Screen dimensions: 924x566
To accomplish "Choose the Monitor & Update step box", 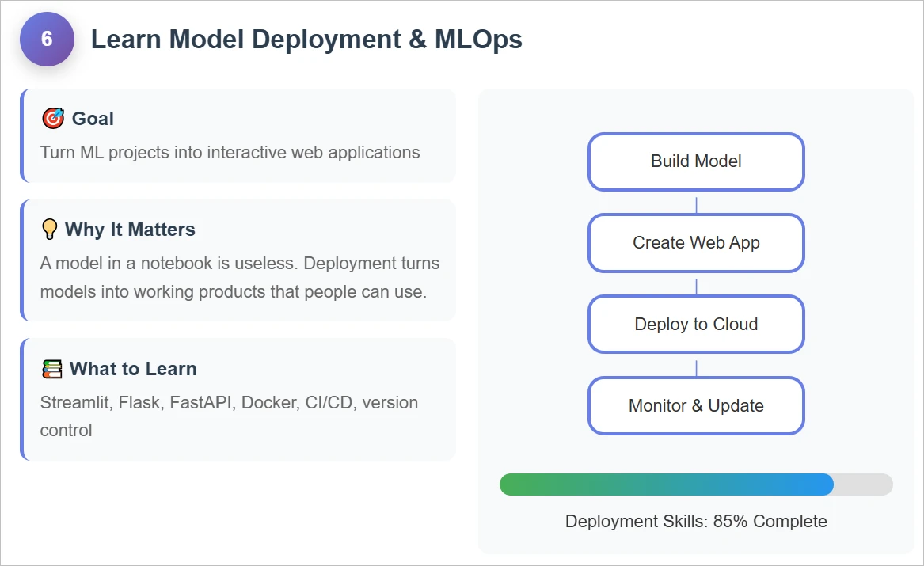I will coord(696,406).
